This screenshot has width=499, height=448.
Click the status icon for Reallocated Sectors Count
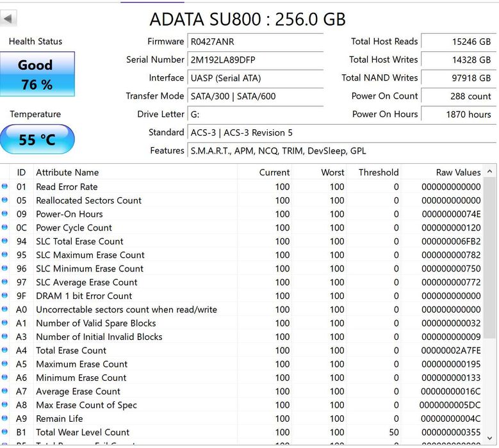click(4, 200)
